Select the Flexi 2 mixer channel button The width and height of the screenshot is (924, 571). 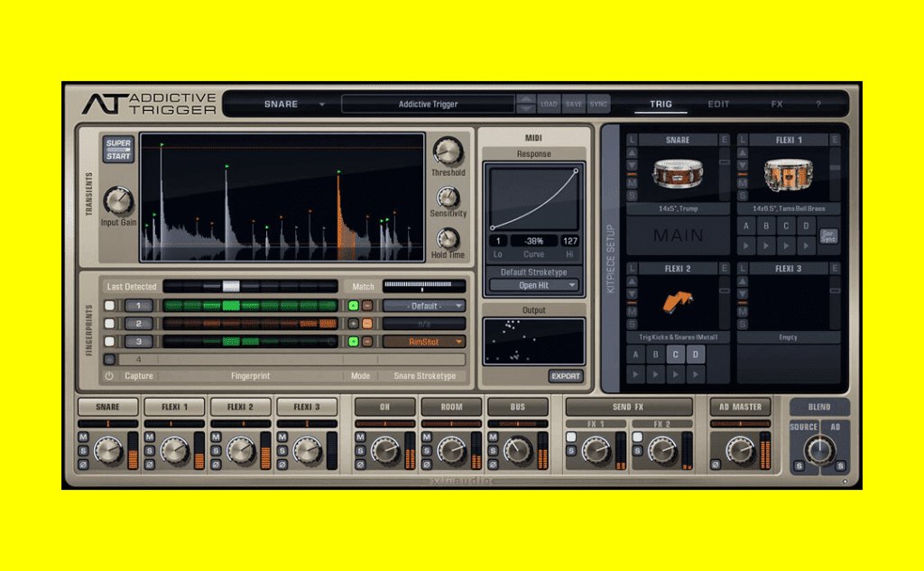coord(240,407)
